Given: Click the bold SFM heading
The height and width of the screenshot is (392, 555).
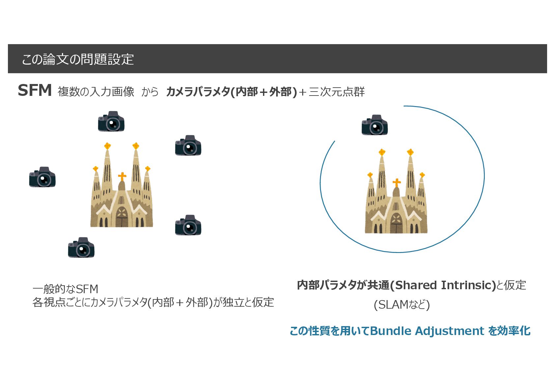Looking at the screenshot, I should click(35, 90).
